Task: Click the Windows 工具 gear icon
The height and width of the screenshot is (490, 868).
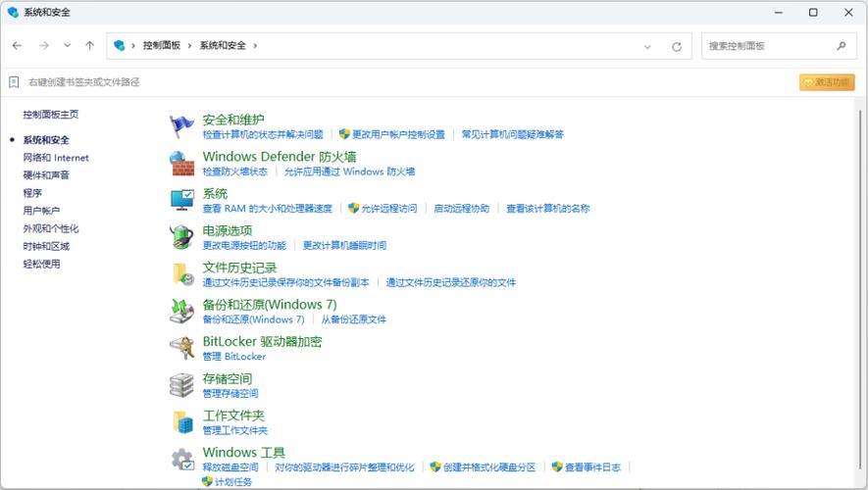Action: (182, 459)
